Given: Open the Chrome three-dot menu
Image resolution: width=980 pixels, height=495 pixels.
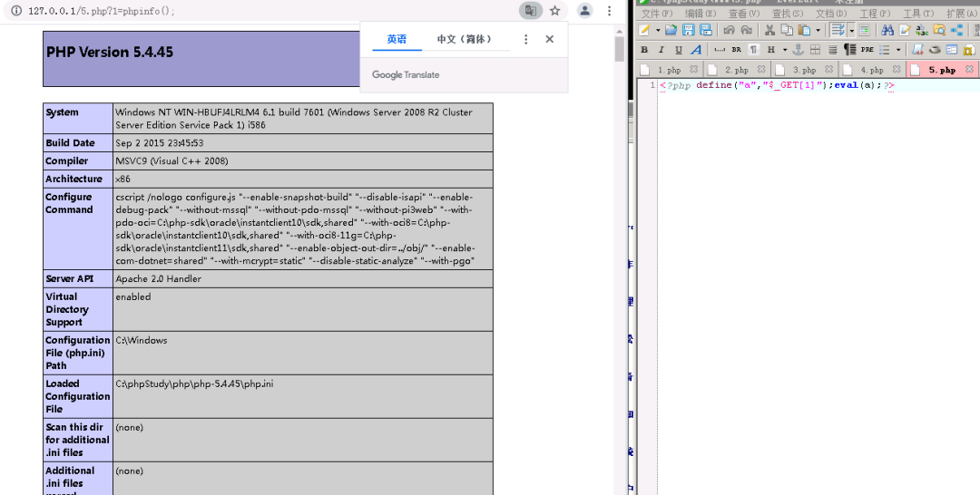Looking at the screenshot, I should click(610, 11).
